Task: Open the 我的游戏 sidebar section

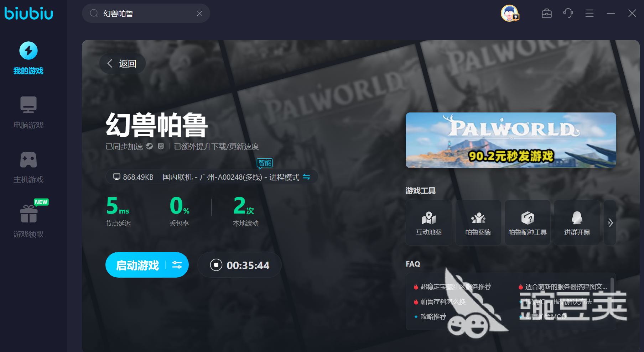Action: tap(28, 58)
